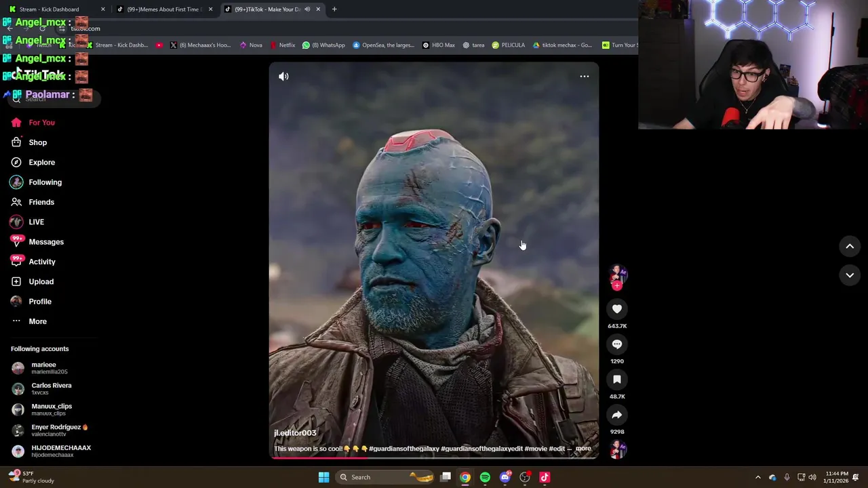The width and height of the screenshot is (868, 488).
Task: Open the jl.editor003 username on video
Action: (295, 433)
